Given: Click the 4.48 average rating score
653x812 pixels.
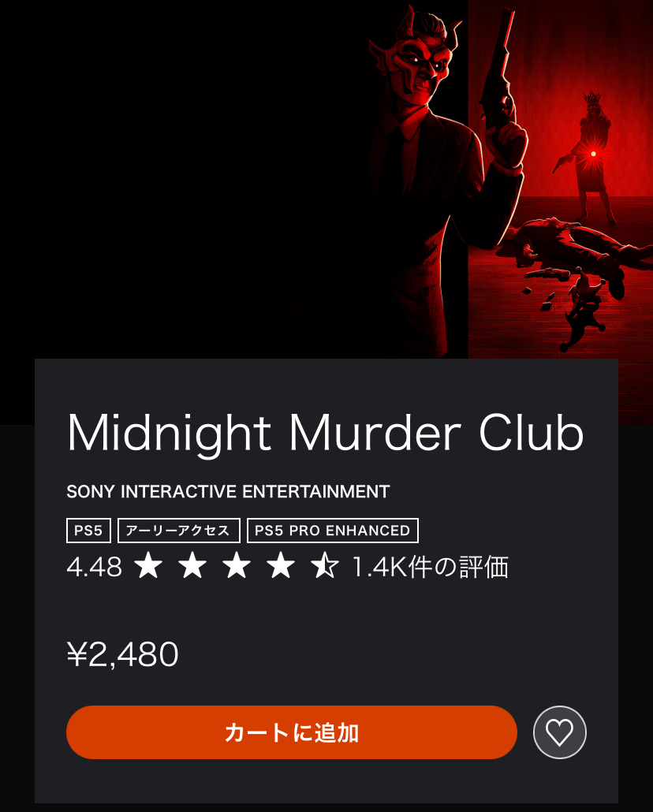Looking at the screenshot, I should (x=95, y=567).
